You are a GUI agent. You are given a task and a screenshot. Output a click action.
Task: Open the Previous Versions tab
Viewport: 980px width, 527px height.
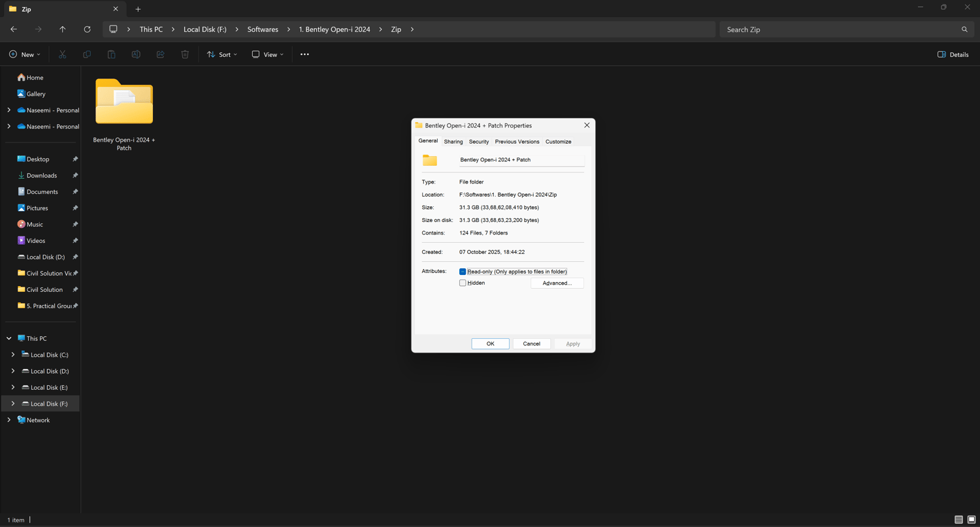coord(517,142)
